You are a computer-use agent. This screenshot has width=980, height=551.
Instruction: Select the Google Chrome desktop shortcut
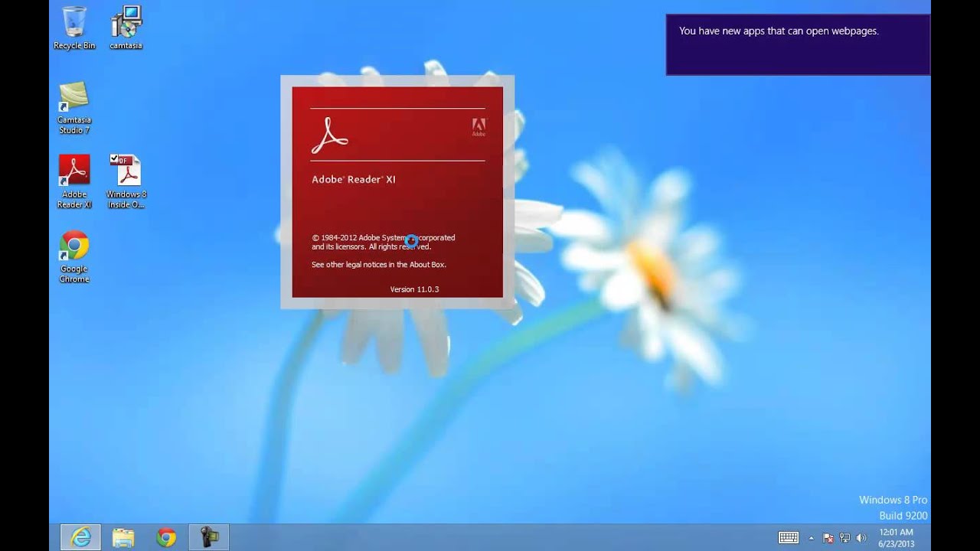[x=74, y=256]
